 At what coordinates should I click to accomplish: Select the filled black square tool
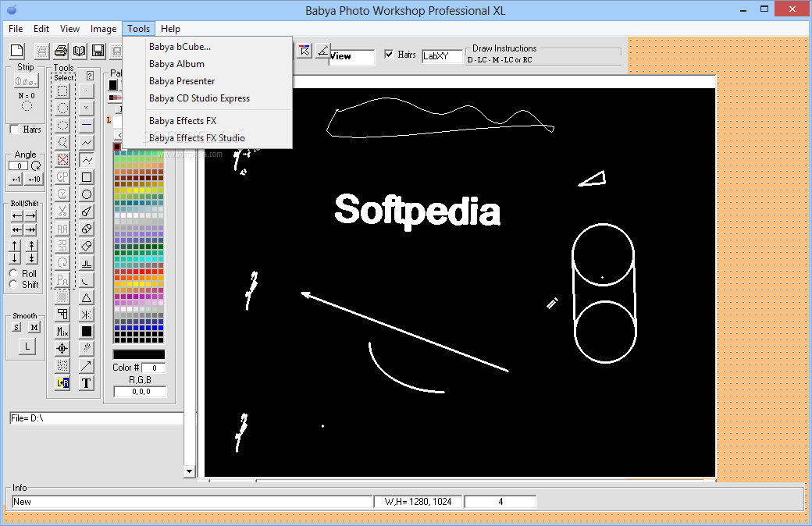click(x=87, y=332)
